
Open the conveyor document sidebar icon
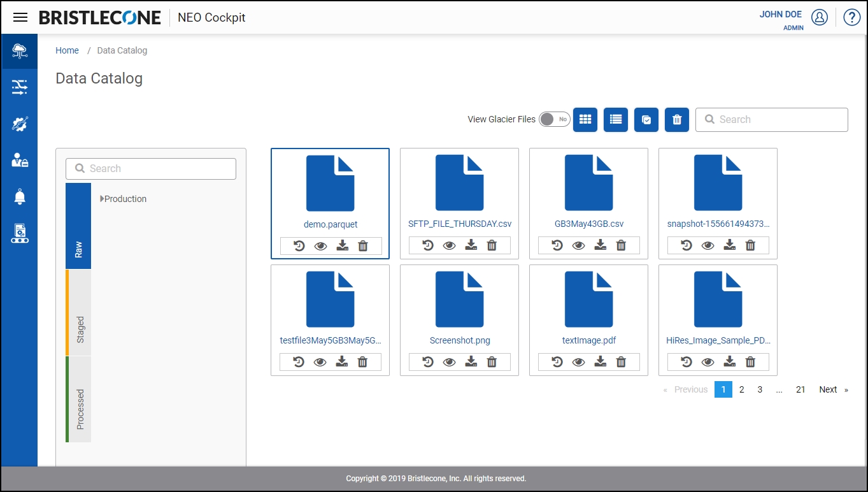coord(20,233)
